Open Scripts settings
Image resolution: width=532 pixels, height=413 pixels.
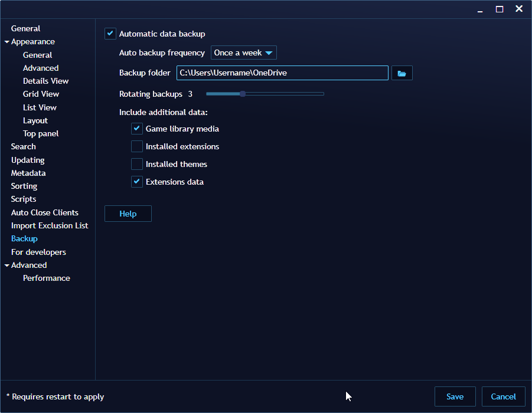tap(24, 199)
